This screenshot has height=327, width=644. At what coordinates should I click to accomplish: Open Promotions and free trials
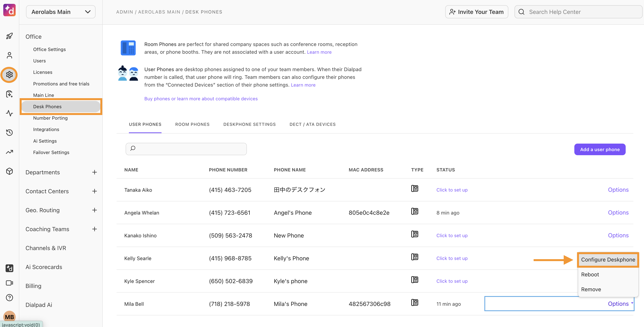(61, 84)
